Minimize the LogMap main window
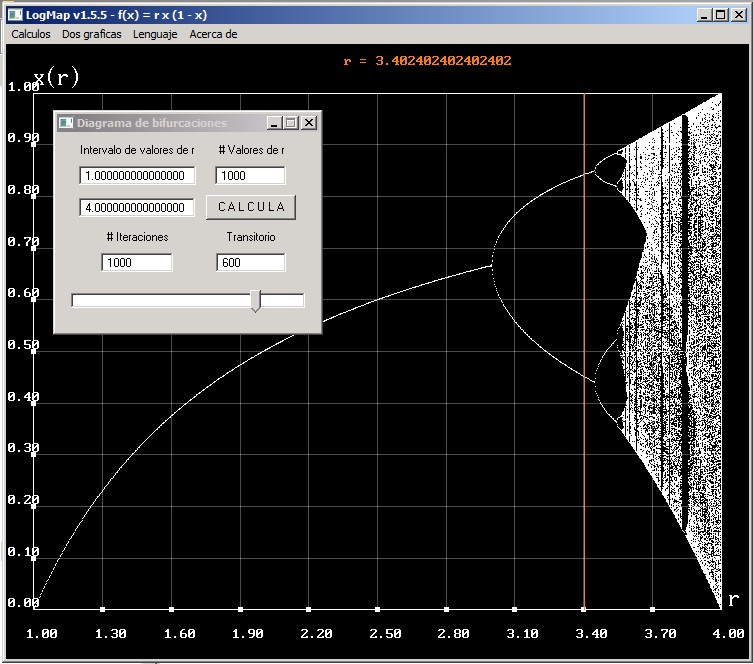 click(704, 15)
